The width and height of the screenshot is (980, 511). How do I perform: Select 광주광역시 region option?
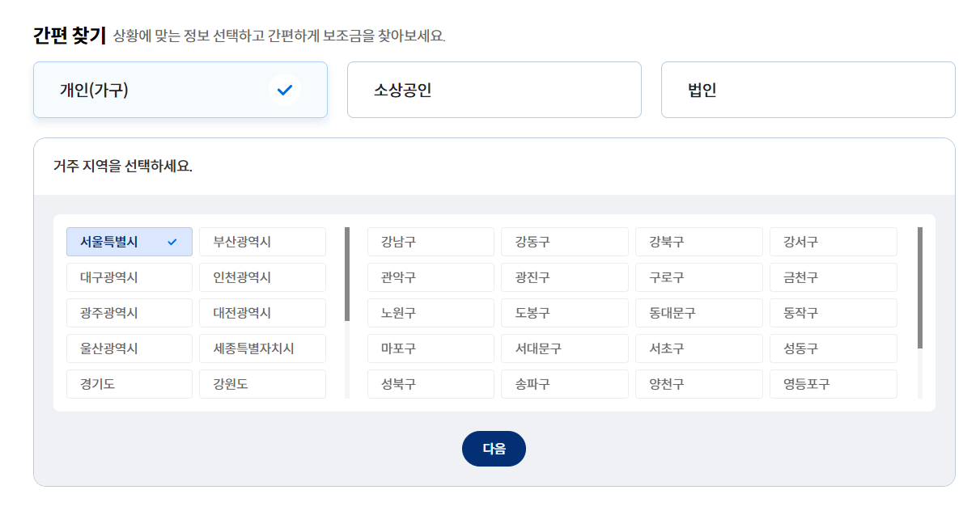pyautogui.click(x=129, y=312)
